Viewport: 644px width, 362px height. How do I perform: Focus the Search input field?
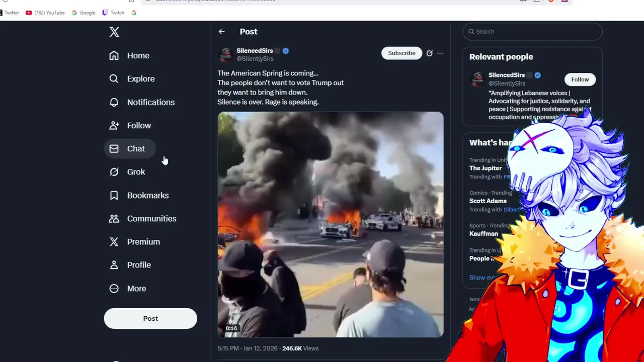point(532,31)
